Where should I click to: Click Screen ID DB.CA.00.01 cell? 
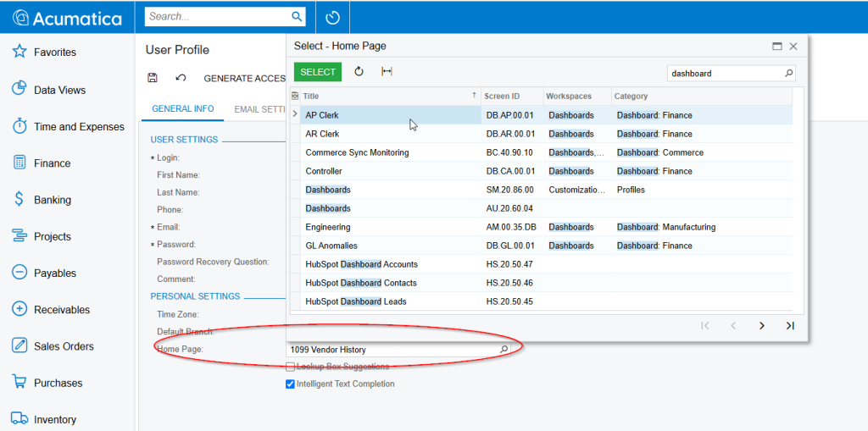[x=512, y=171]
